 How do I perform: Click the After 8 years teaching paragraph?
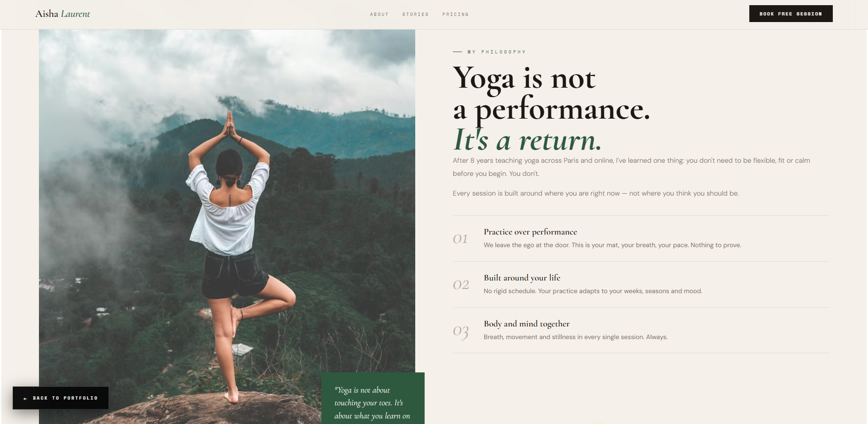point(632,167)
